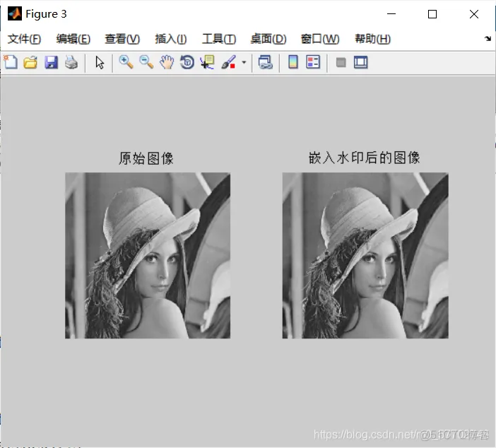Select the Data Cursor tool
Image resolution: width=496 pixels, height=448 pixels.
208,62
